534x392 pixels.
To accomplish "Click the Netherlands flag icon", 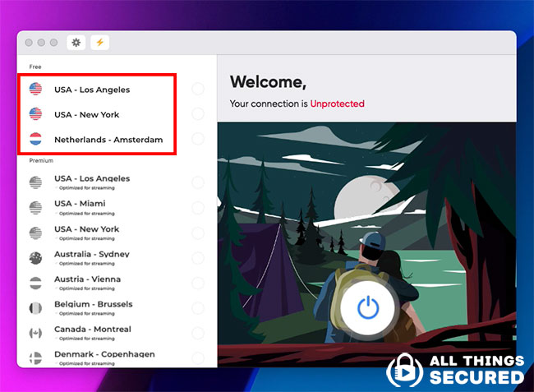I will tap(35, 139).
